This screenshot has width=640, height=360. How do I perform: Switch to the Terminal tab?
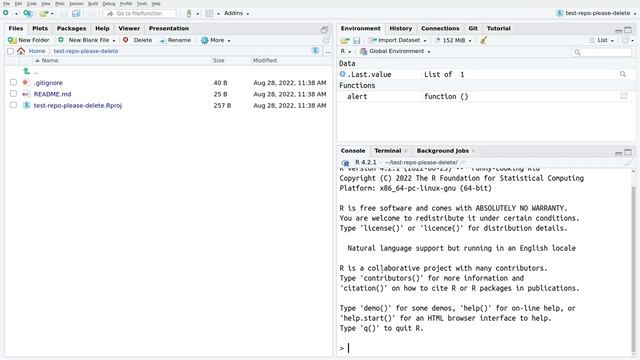coord(388,151)
